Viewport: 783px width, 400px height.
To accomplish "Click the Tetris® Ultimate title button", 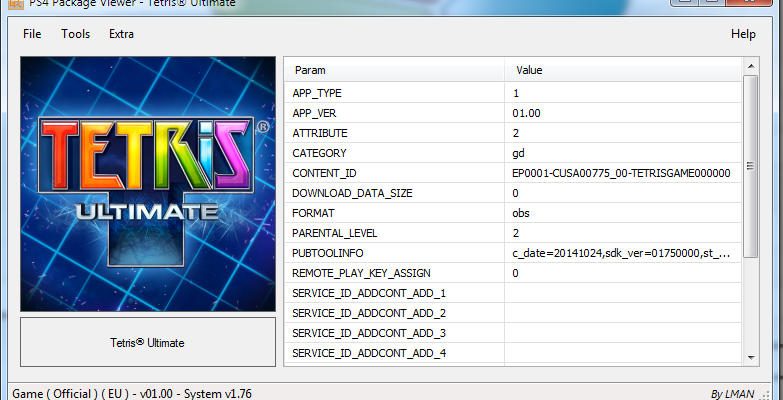I will click(148, 343).
